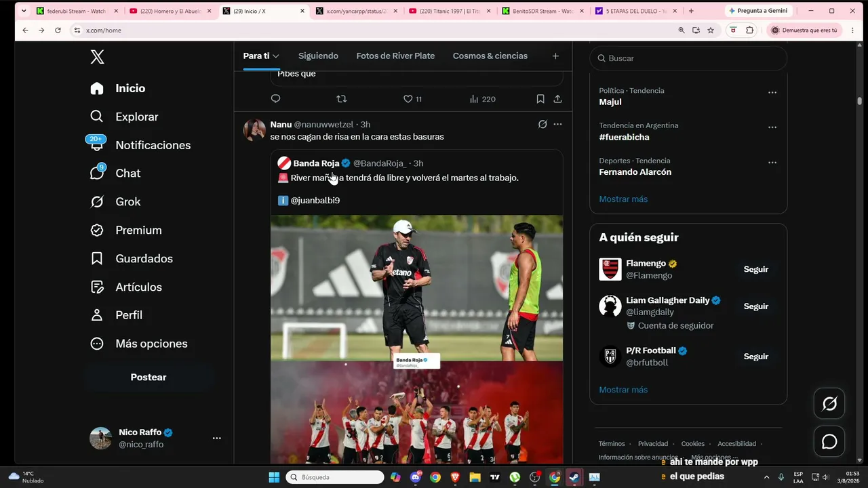The width and height of the screenshot is (868, 488).
Task: Open the browser extensions puzzle icon
Action: point(749,30)
